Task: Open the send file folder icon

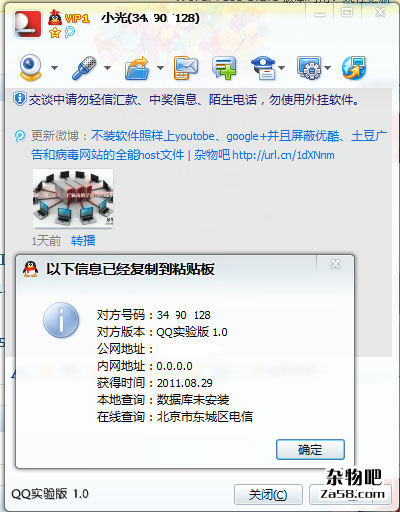Action: pos(137,68)
